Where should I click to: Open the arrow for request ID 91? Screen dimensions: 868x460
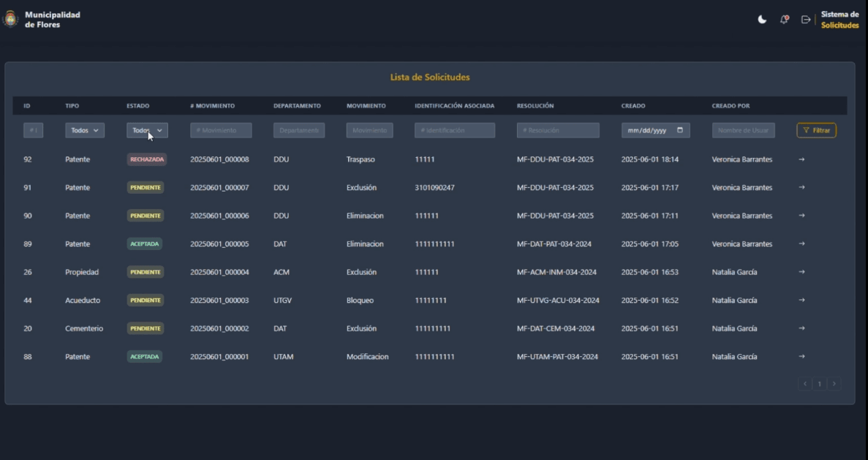coord(801,188)
